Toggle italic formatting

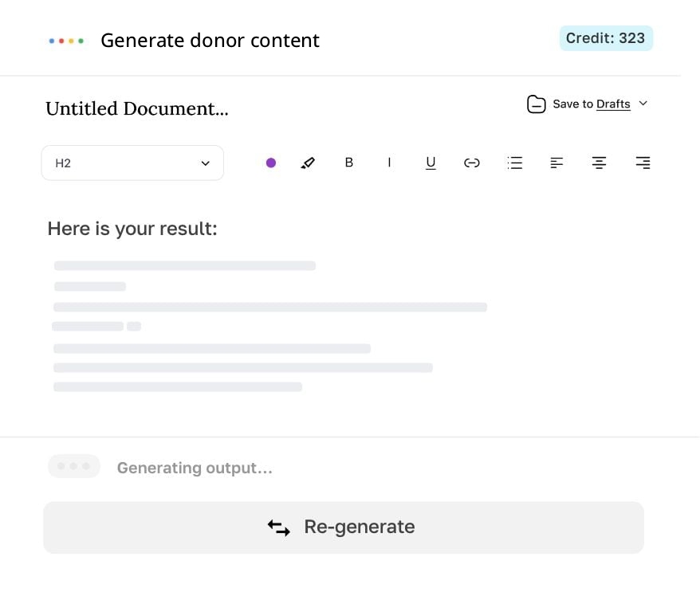coord(389,163)
